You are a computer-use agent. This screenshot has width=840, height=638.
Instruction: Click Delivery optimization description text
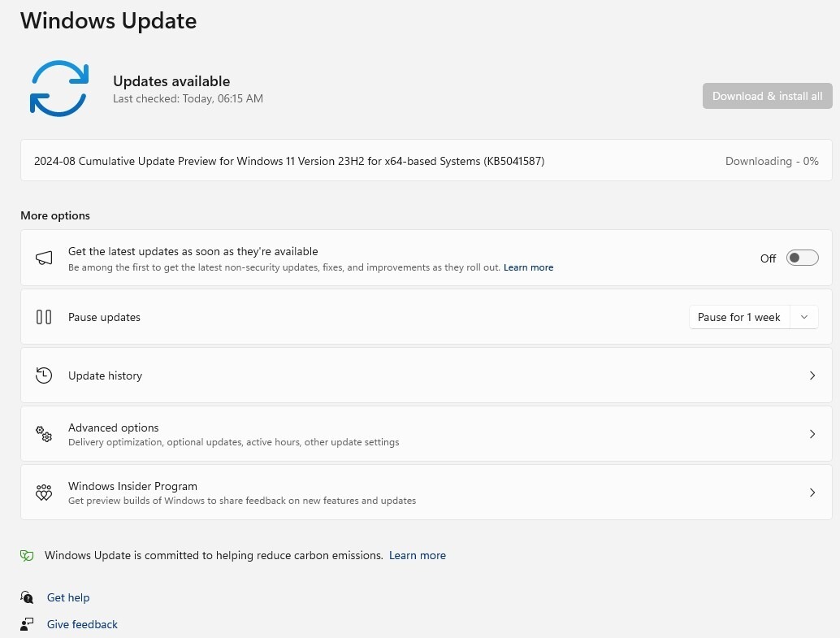tap(234, 442)
